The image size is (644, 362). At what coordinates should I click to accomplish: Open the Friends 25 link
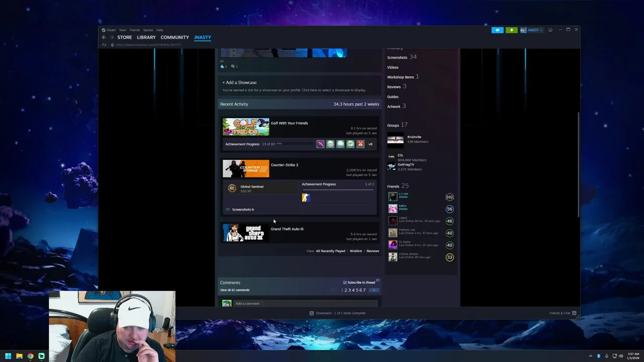(x=398, y=186)
